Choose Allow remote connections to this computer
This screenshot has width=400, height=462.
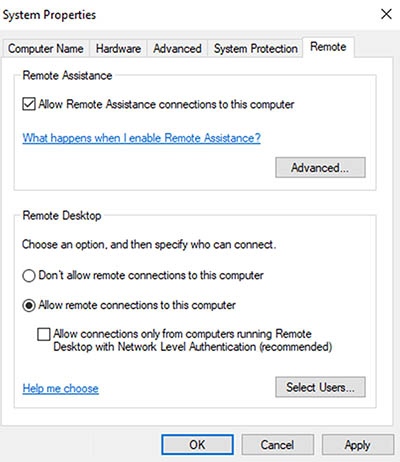click(29, 305)
